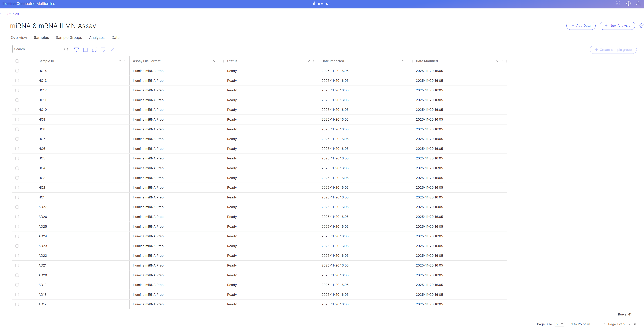Click the filter funnel icon in the toolbar
This screenshot has height=329, width=644.
(76, 49)
